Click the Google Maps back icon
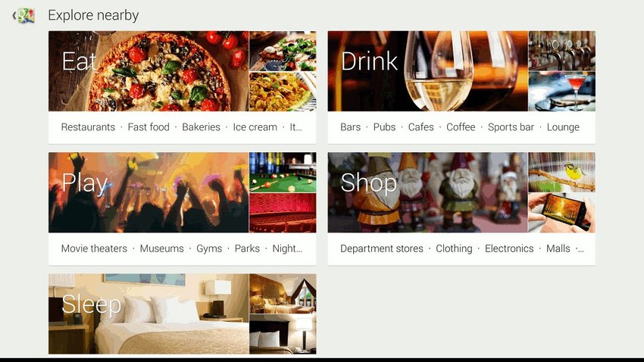This screenshot has width=644, height=362. [x=23, y=16]
